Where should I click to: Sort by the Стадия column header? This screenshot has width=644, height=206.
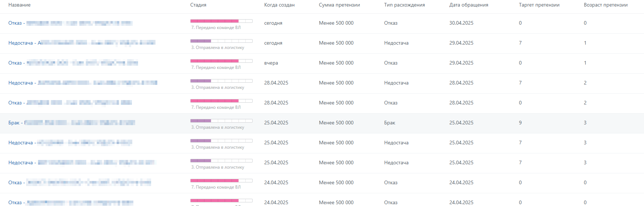[x=198, y=5]
